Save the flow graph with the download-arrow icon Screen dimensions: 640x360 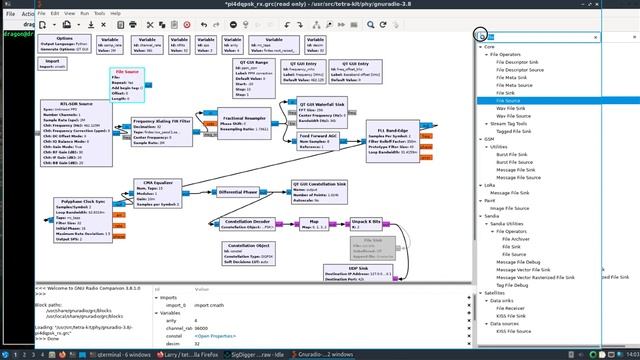pos(91,25)
